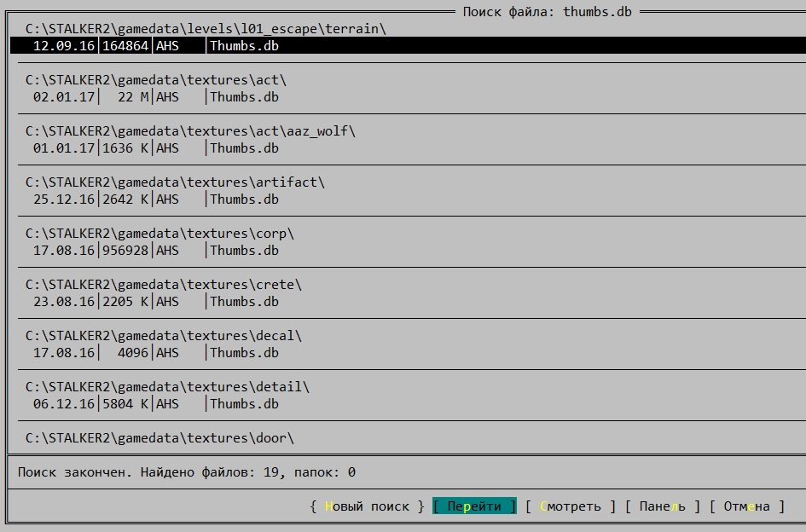
Task: Select Thumbs.db sized 956928 in corp
Action: [244, 251]
